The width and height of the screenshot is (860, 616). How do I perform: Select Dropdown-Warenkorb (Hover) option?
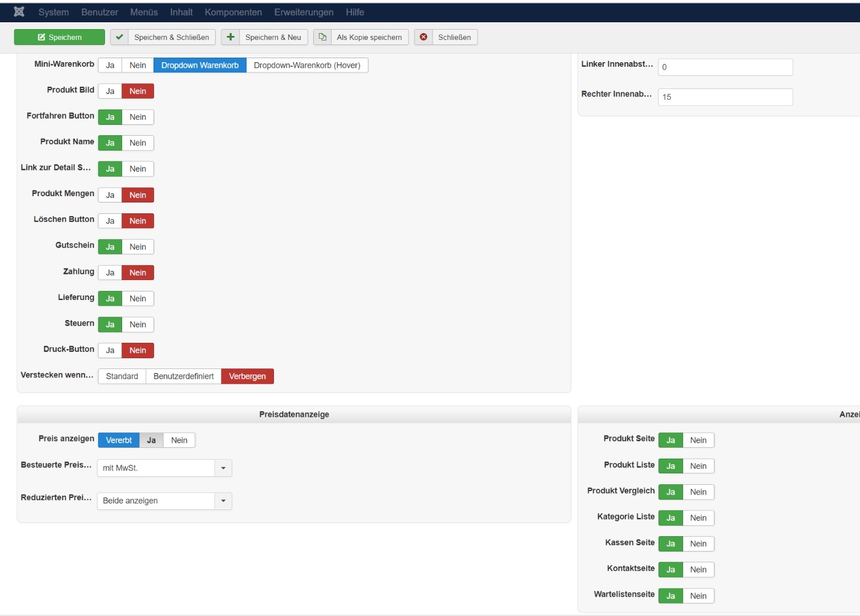(x=307, y=65)
